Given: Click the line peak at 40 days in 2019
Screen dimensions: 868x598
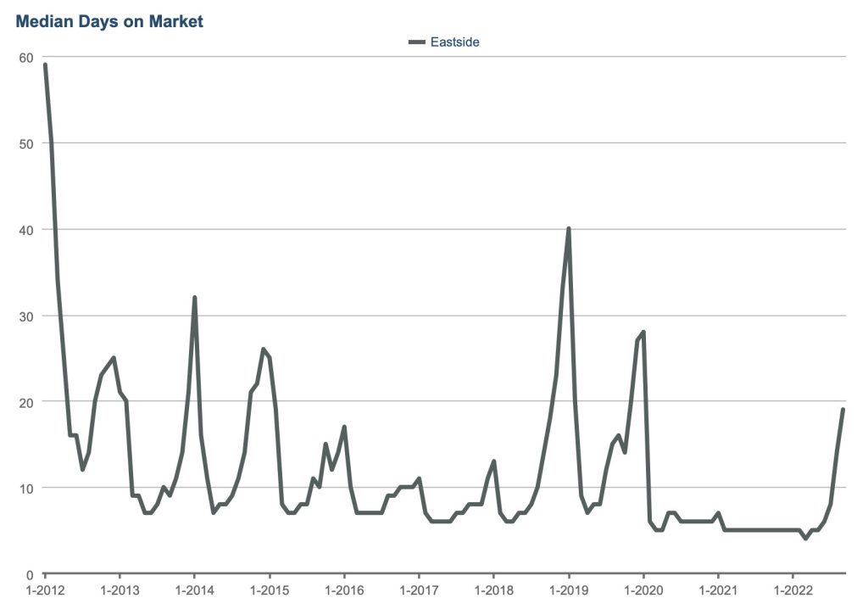Looking at the screenshot, I should pos(568,229).
